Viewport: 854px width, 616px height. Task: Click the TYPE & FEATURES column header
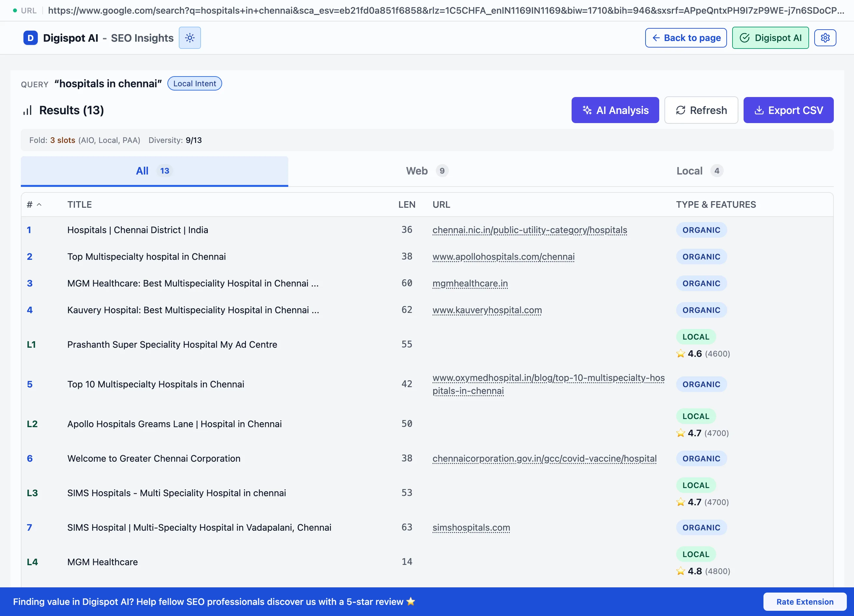coord(716,204)
